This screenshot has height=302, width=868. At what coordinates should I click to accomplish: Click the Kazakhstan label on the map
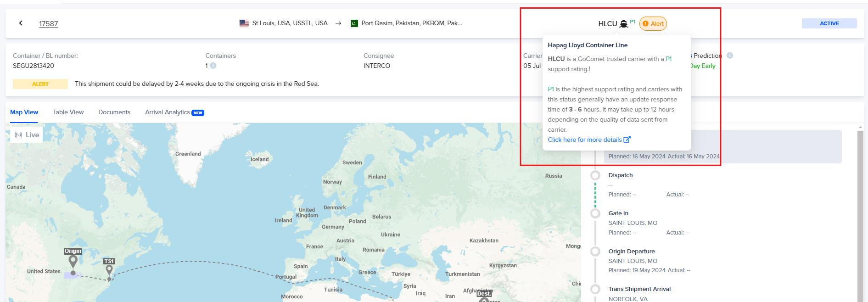[484, 240]
